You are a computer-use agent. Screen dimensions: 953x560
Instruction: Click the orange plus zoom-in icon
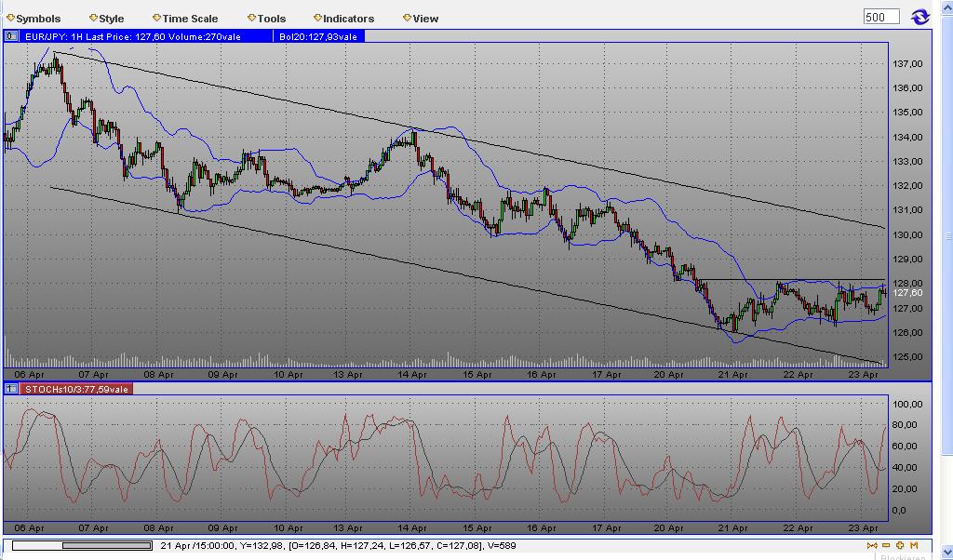click(x=900, y=545)
